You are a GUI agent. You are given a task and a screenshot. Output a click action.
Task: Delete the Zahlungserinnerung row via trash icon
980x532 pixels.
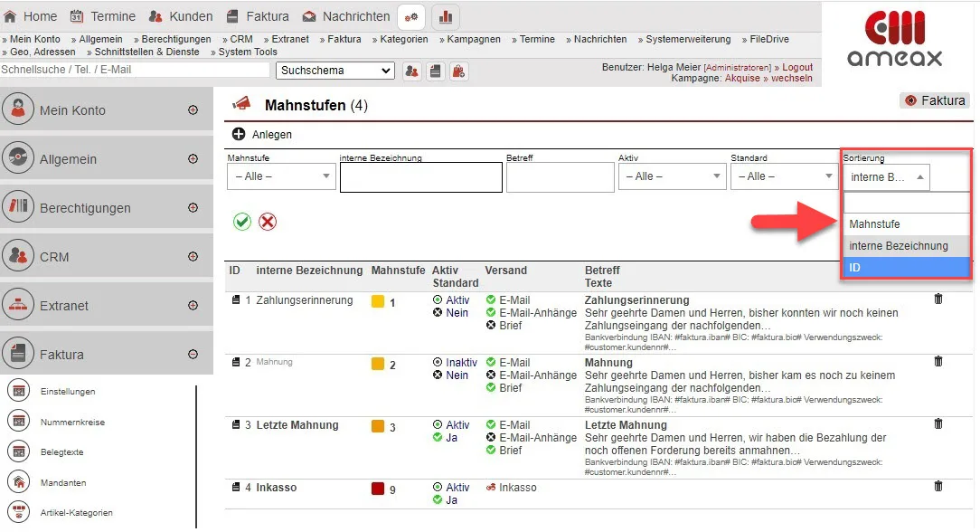click(938, 299)
